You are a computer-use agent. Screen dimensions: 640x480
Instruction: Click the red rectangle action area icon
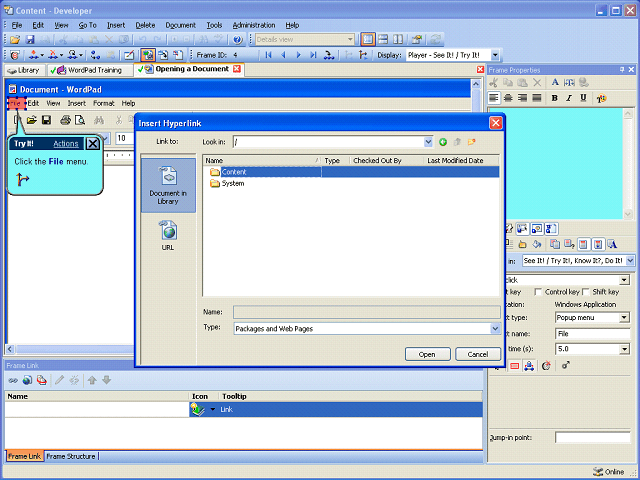[x=515, y=366]
